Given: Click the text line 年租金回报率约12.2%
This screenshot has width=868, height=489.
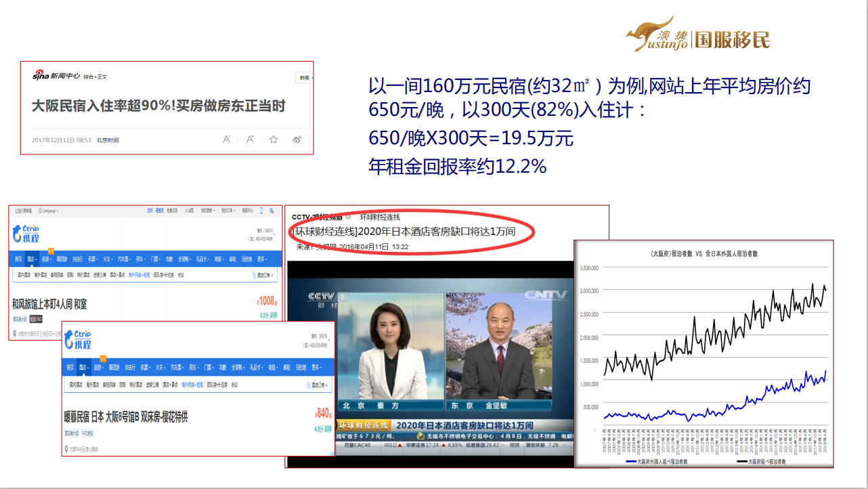Looking at the screenshot, I should [458, 166].
